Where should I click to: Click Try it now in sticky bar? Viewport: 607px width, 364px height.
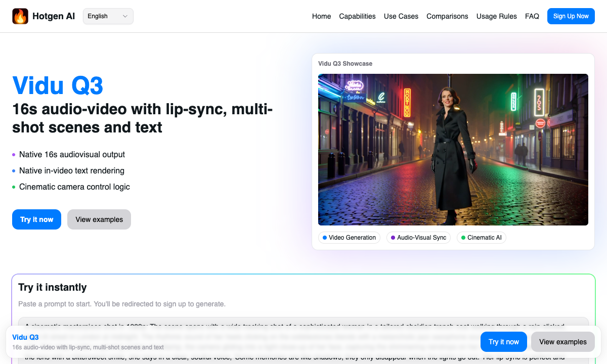(x=503, y=342)
